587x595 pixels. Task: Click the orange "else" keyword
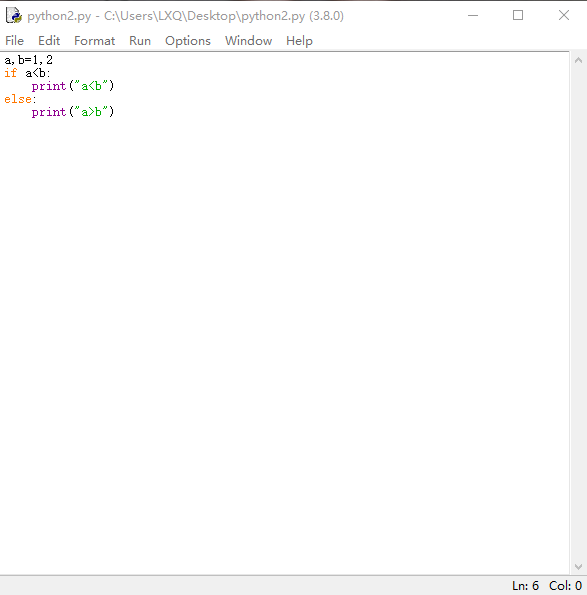point(18,99)
